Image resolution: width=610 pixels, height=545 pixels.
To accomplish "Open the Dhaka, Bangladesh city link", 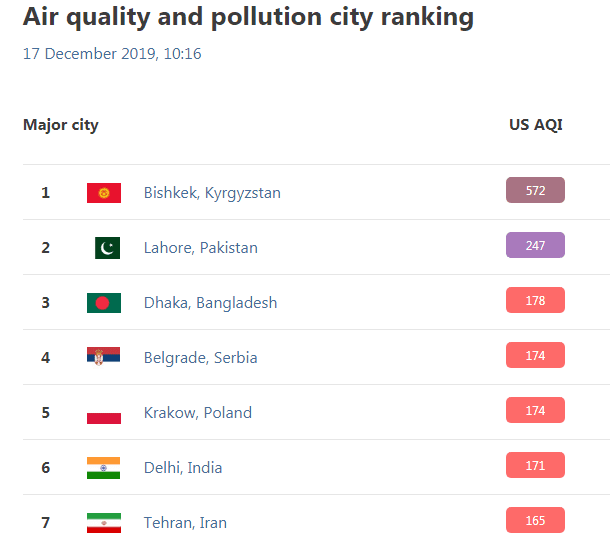I will point(210,303).
